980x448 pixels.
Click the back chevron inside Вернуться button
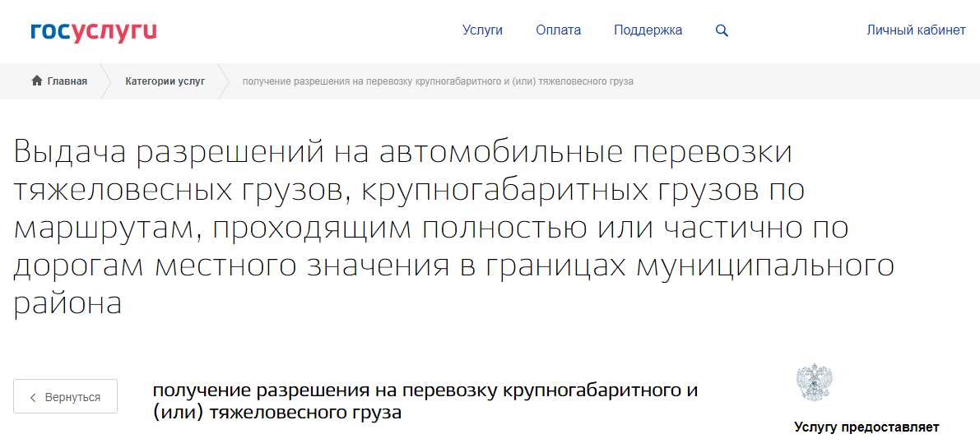click(x=33, y=397)
